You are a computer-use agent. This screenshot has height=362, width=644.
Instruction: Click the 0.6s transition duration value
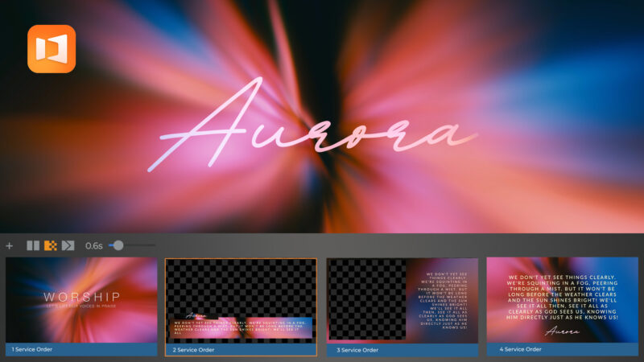pos(94,245)
